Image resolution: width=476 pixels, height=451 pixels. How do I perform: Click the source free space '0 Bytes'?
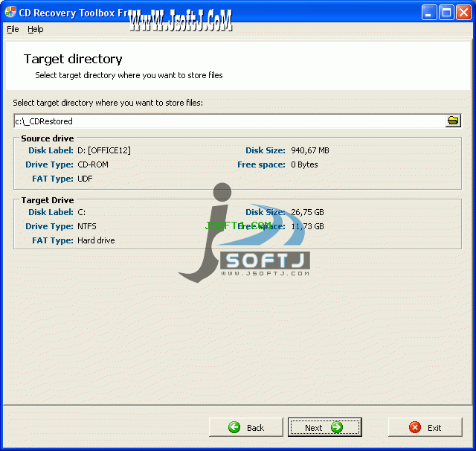click(304, 164)
